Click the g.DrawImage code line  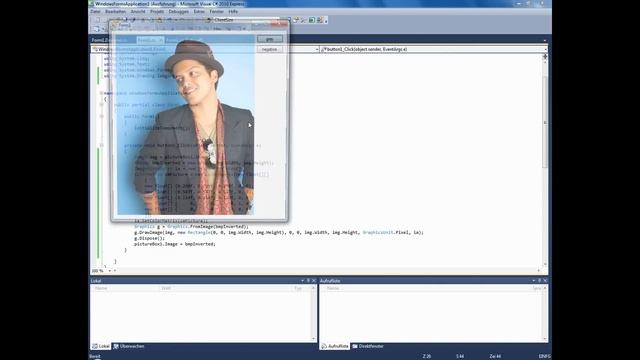coord(279,232)
